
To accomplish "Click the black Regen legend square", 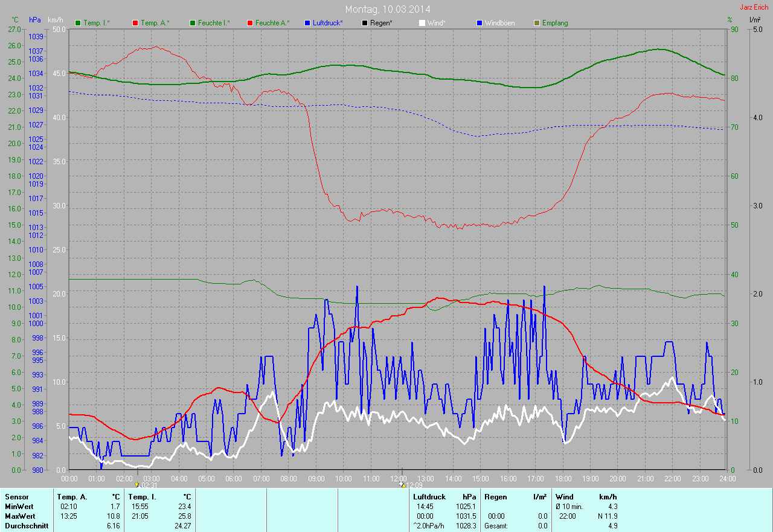I will click(365, 23).
